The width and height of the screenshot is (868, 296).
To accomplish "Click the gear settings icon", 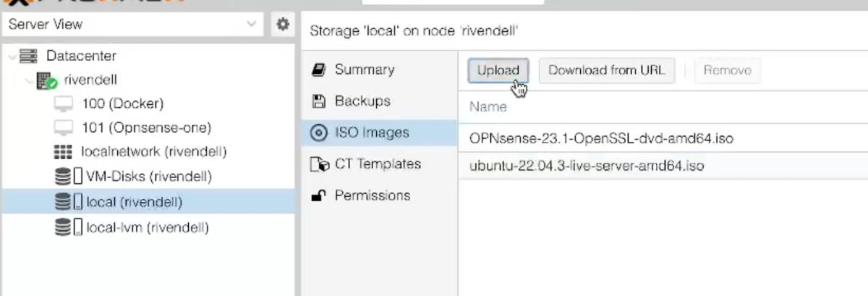I will pyautogui.click(x=283, y=25).
